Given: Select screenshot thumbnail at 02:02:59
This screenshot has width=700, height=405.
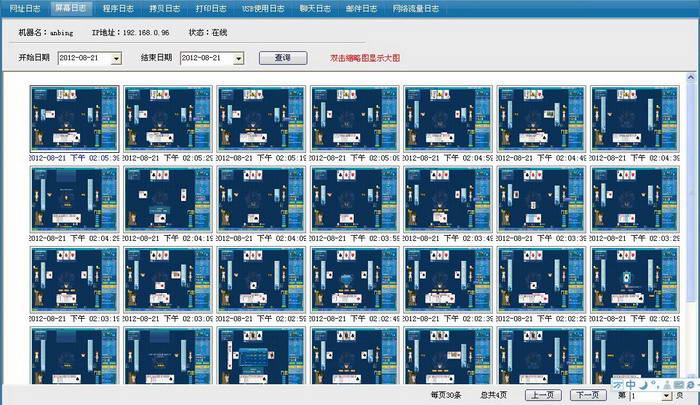Looking at the screenshot, I should tap(261, 280).
